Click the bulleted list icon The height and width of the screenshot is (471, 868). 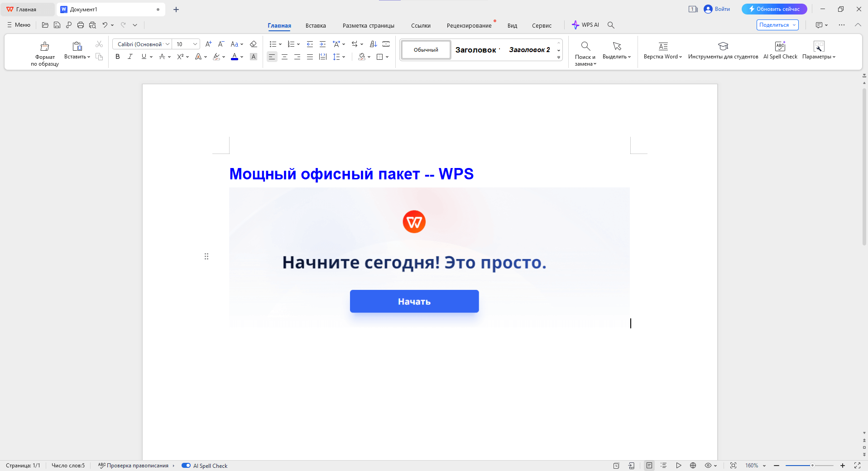coord(273,44)
